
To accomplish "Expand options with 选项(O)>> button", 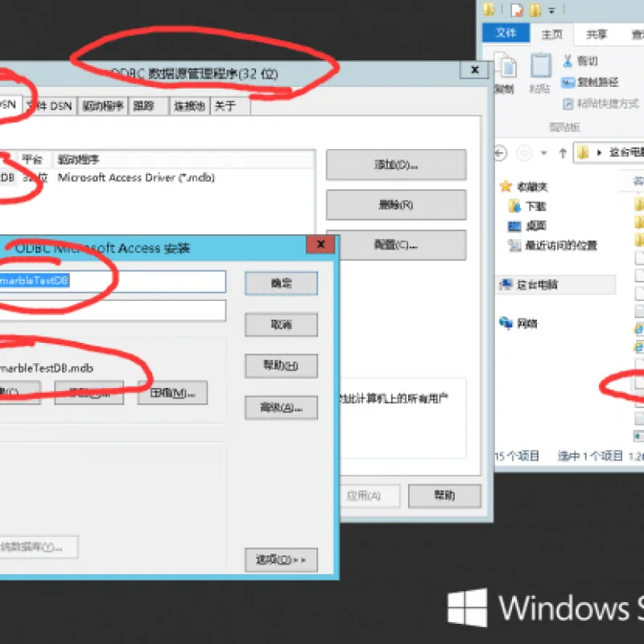I will pos(281,559).
